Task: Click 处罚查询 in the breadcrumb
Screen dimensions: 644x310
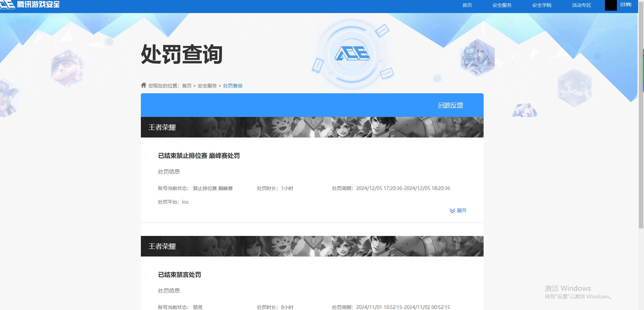Action: (233, 86)
